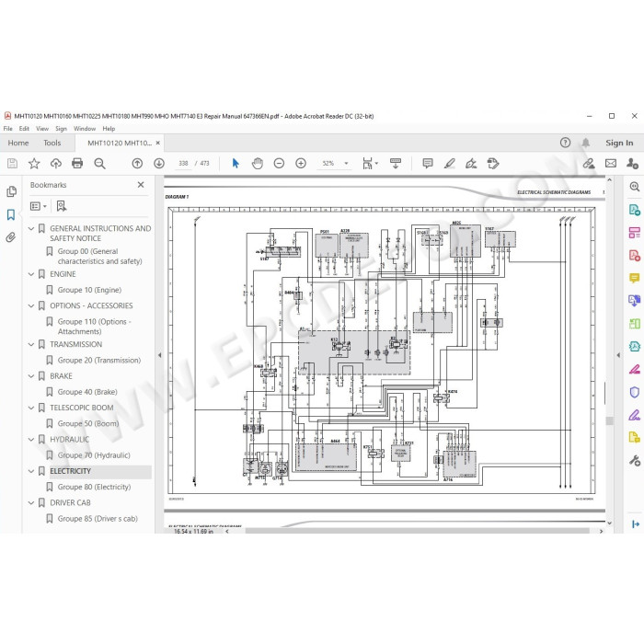The image size is (644, 644).
Task: Toggle the Bookmarks panel icon
Action: click(11, 214)
